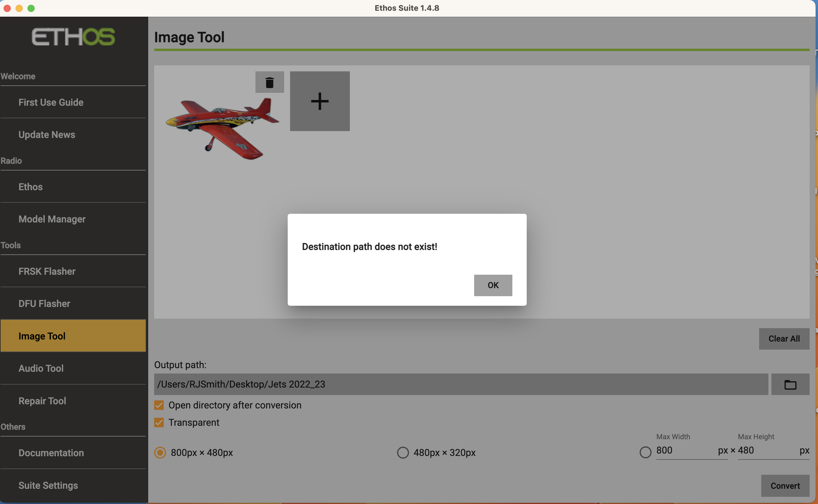Edit the Max Width value 800
The image size is (818, 504).
point(690,451)
